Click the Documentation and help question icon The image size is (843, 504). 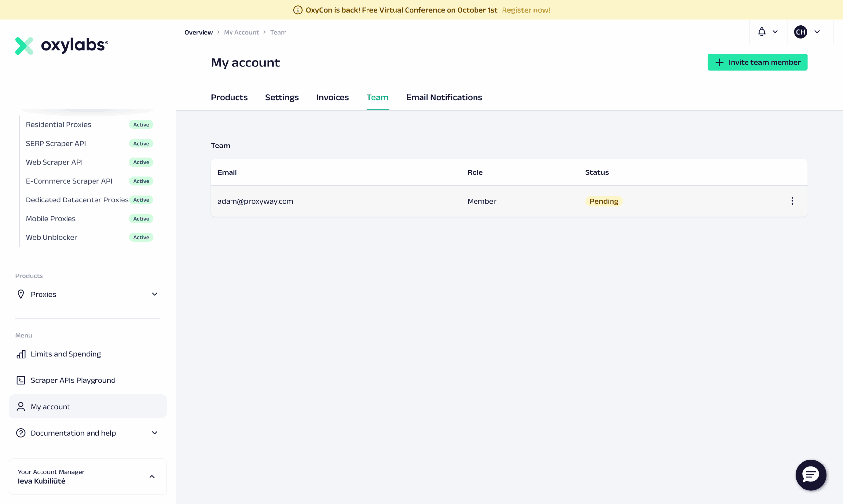[x=21, y=433]
